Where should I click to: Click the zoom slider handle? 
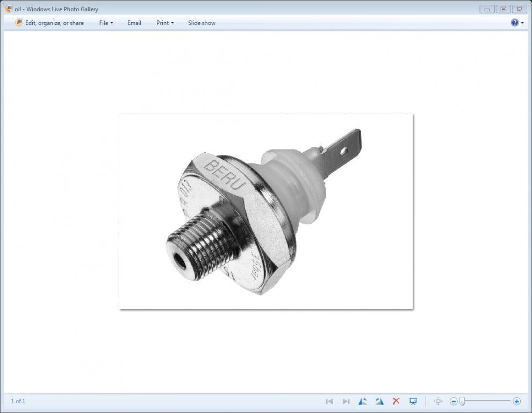coord(462,401)
